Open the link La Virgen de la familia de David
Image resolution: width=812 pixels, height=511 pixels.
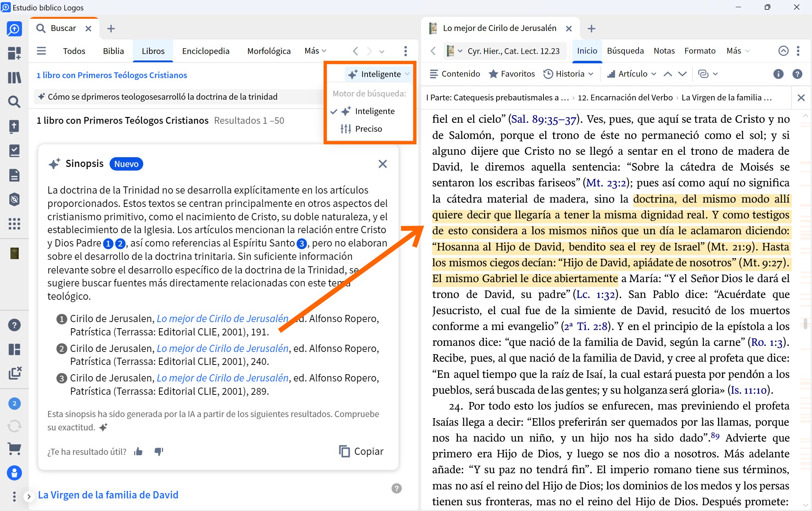pyautogui.click(x=108, y=495)
